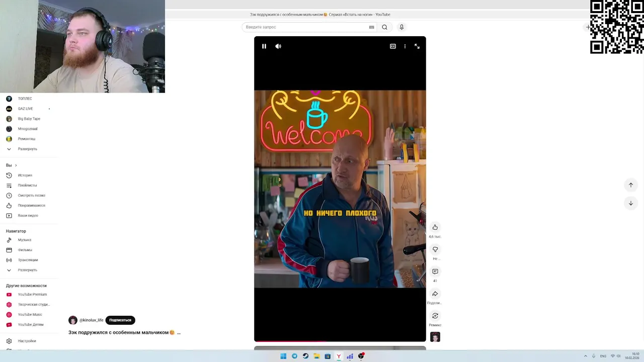Click the ENG language indicator
644x362 pixels.
[x=603, y=356]
